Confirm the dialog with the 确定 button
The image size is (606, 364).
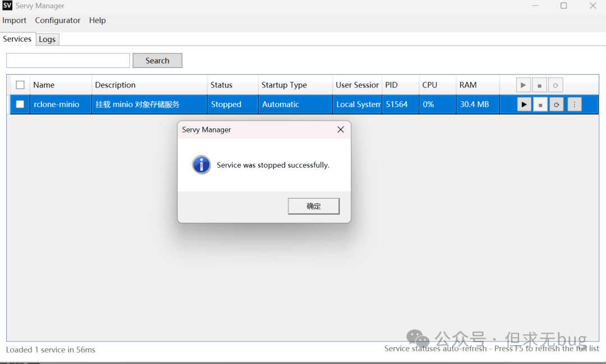314,206
